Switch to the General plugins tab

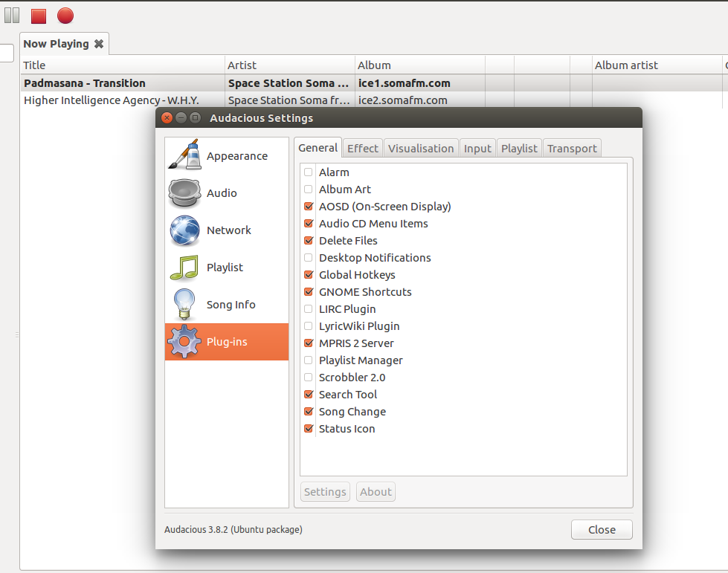click(318, 148)
